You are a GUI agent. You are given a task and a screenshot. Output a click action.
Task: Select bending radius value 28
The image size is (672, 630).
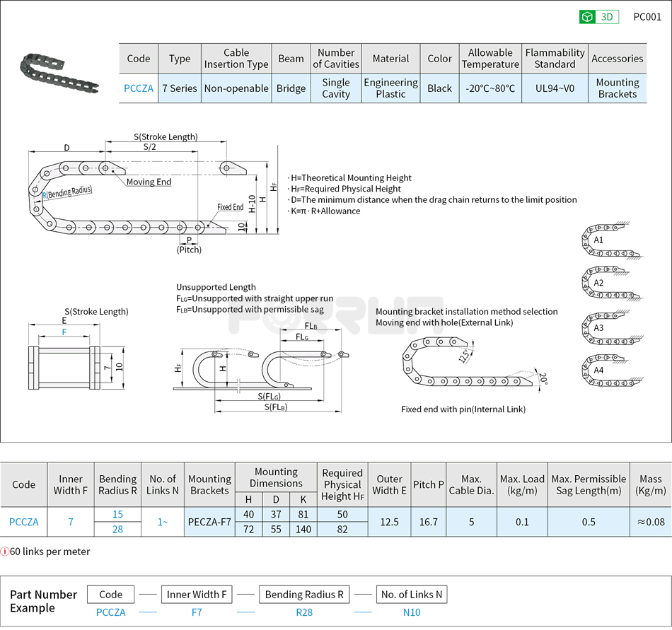pyautogui.click(x=117, y=529)
